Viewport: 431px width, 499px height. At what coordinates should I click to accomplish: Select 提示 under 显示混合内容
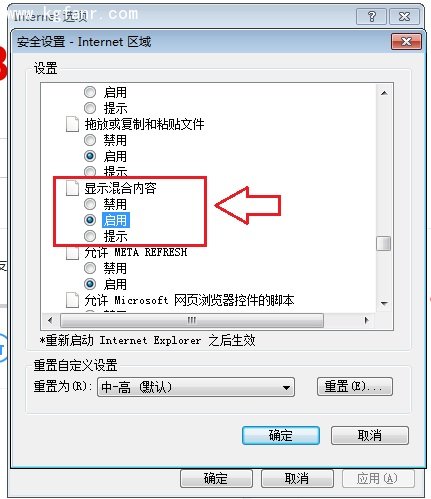(x=90, y=236)
